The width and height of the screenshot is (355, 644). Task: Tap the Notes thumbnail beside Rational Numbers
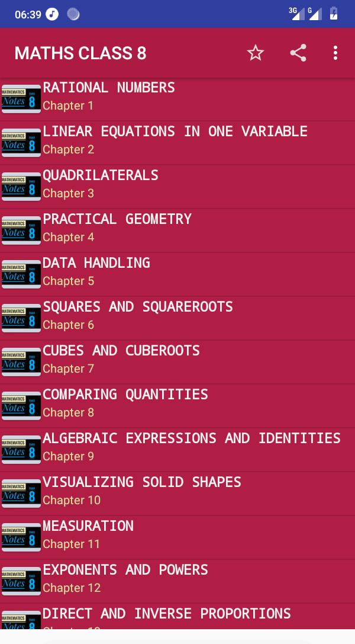[21, 99]
